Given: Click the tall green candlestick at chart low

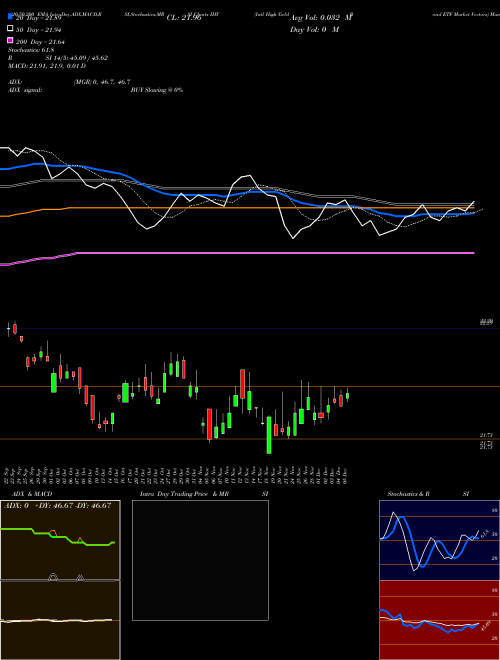Looking at the screenshot, I should click(269, 435).
